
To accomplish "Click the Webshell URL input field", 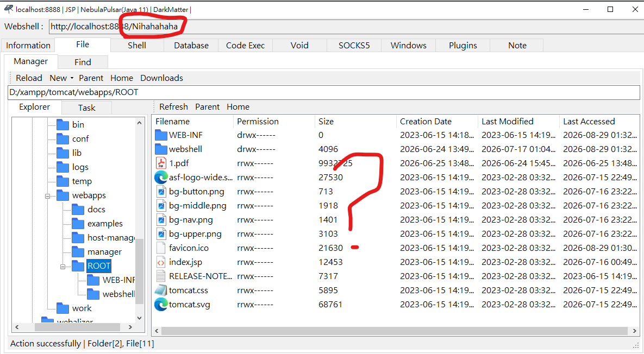I will tap(346, 27).
